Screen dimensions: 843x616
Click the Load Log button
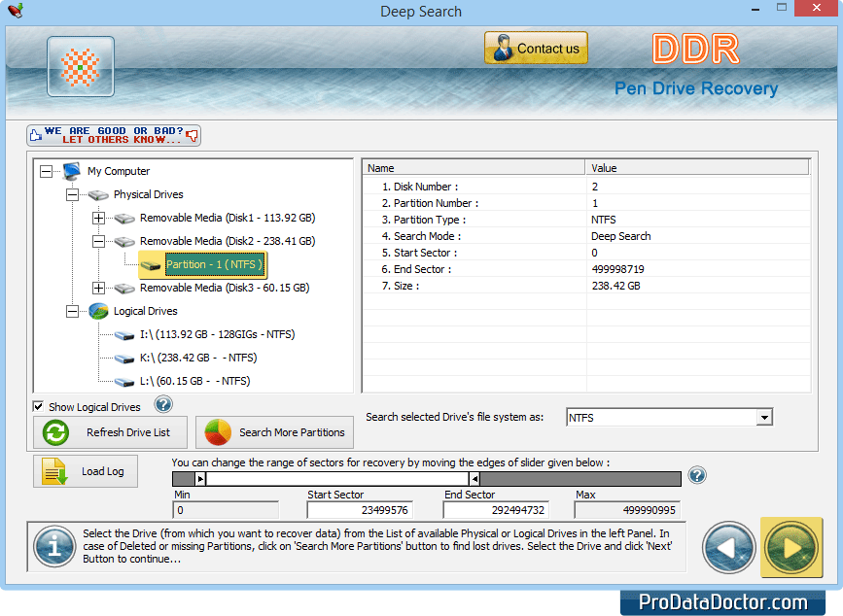(x=86, y=471)
